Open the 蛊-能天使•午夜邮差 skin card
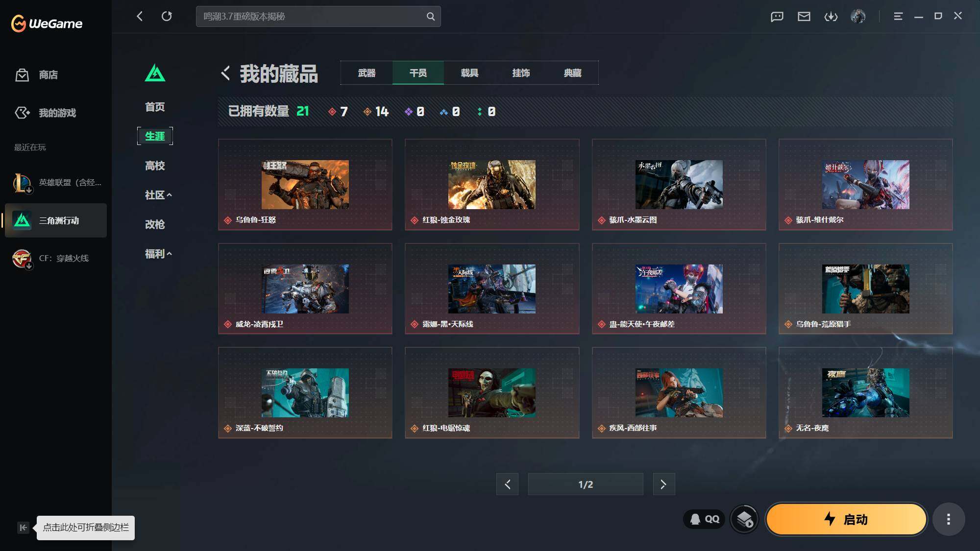This screenshot has width=980, height=551. point(679,289)
